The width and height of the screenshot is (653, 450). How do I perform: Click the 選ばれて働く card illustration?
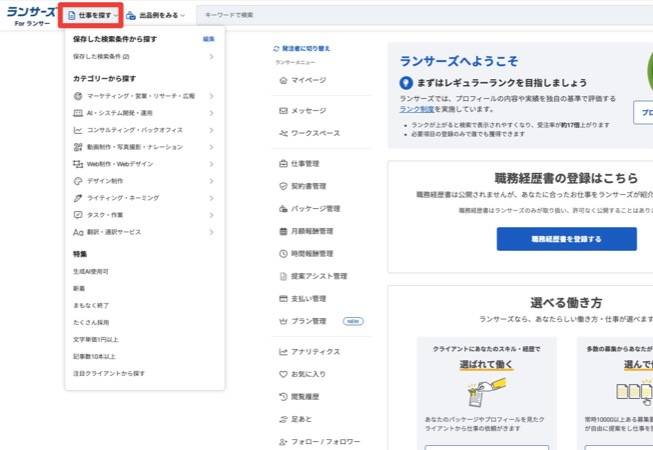click(486, 393)
